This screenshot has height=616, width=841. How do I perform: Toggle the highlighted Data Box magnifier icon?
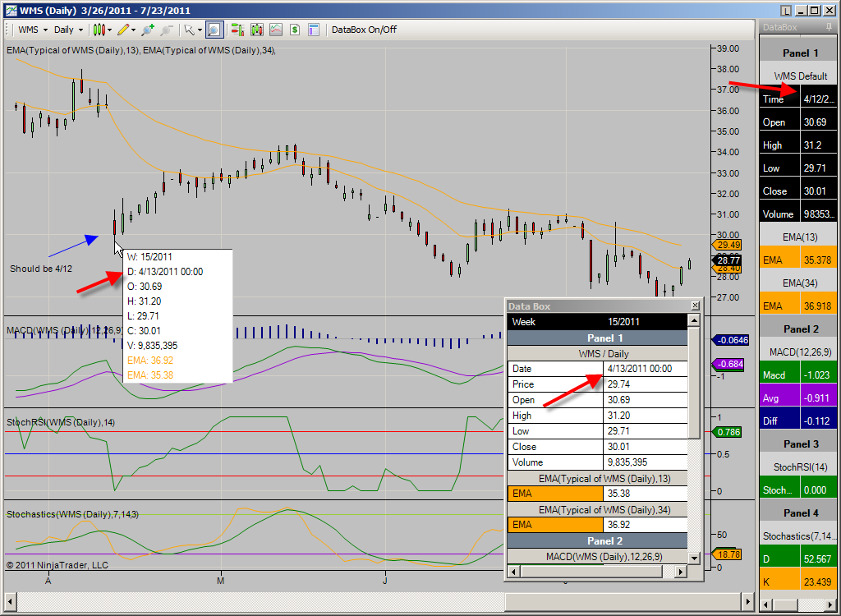(x=214, y=30)
